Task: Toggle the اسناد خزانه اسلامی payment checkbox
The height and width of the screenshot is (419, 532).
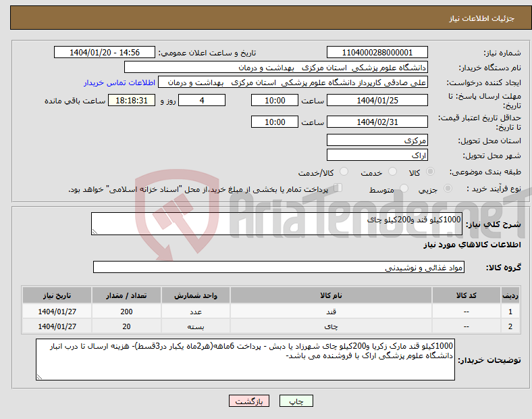Action: coord(338,188)
